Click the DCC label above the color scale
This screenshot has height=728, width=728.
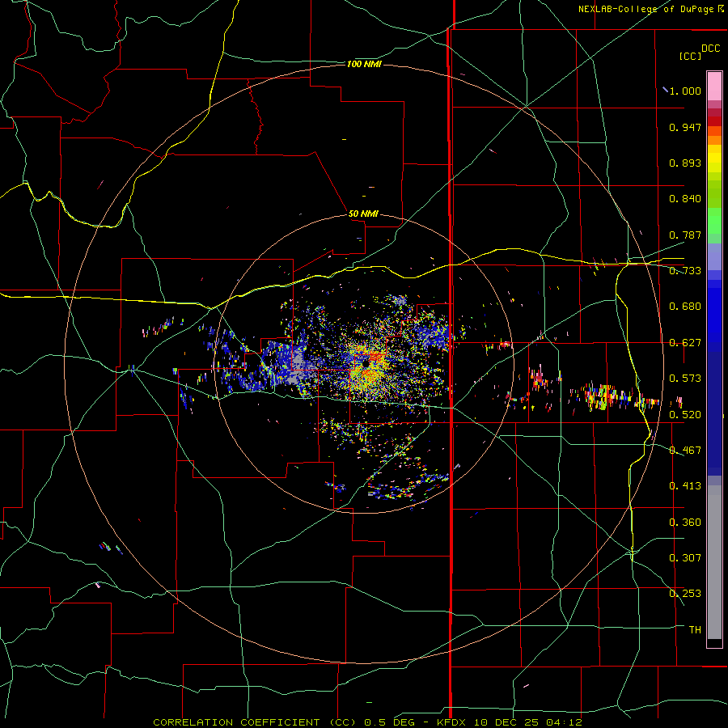710,49
